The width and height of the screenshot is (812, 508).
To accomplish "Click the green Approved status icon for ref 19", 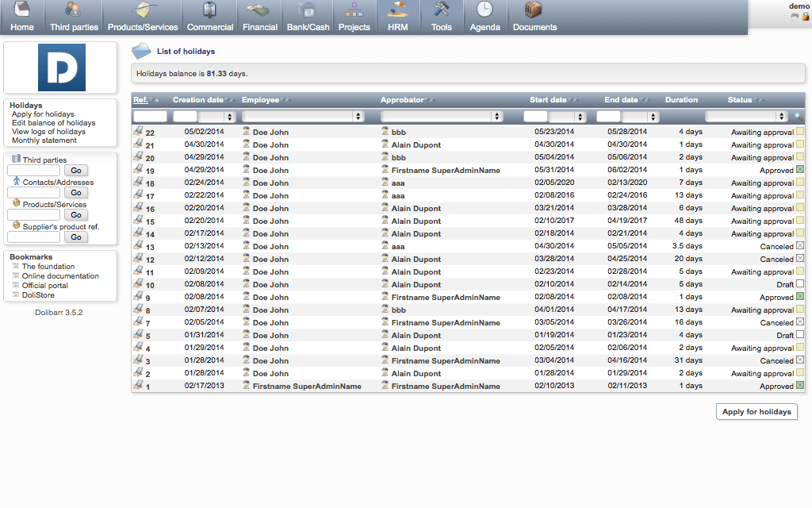I will pyautogui.click(x=800, y=170).
